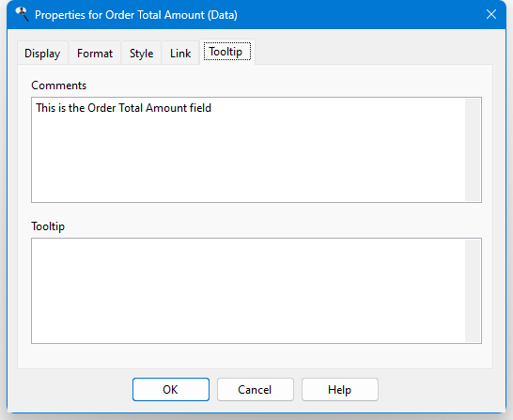Open Help for this dialog
This screenshot has height=420, width=513.
pyautogui.click(x=340, y=389)
